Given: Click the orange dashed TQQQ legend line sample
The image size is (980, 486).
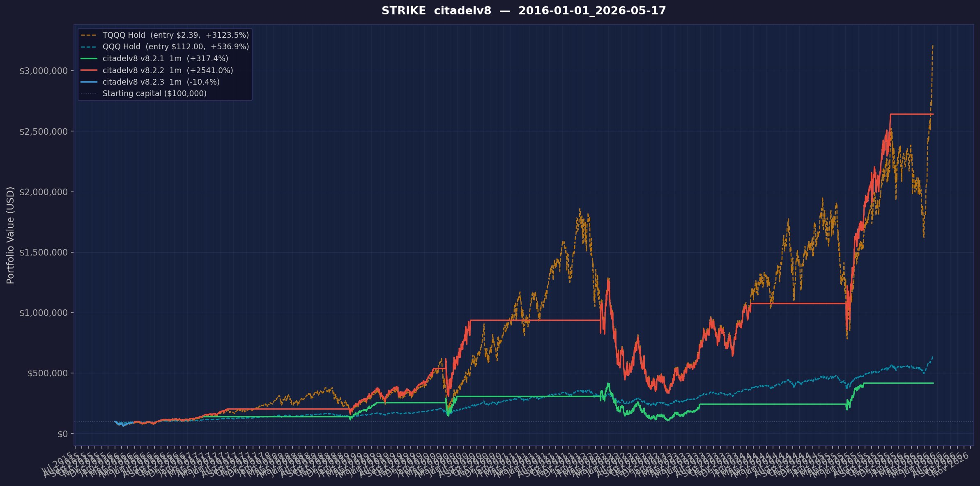Looking at the screenshot, I should click(89, 35).
